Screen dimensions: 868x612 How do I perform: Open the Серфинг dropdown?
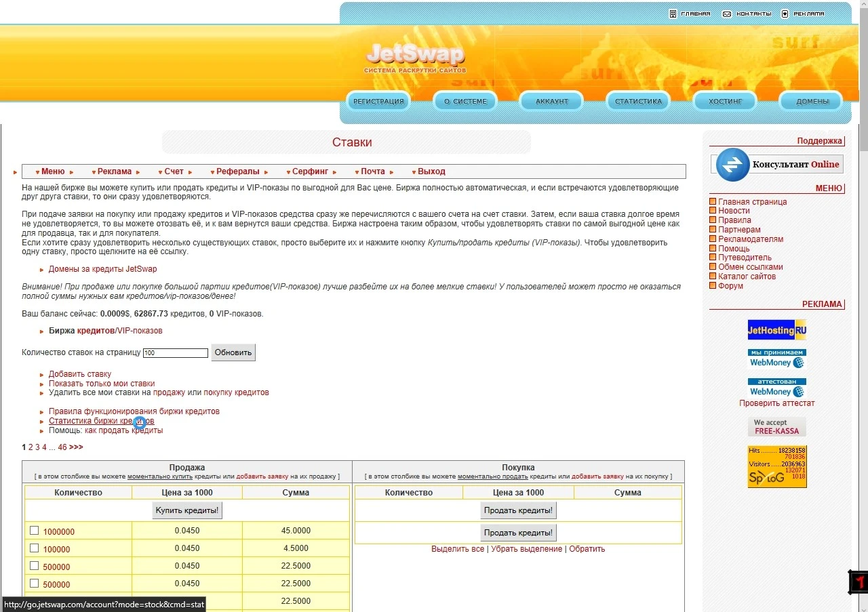click(x=310, y=171)
